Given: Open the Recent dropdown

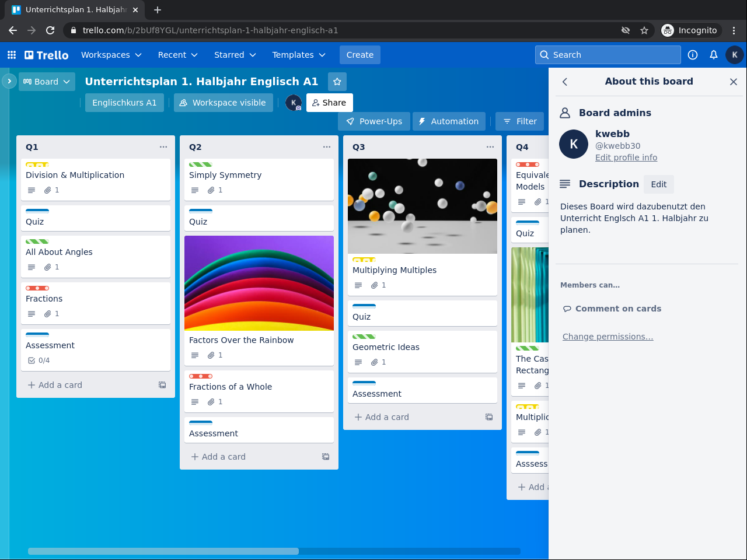Looking at the screenshot, I should [178, 55].
